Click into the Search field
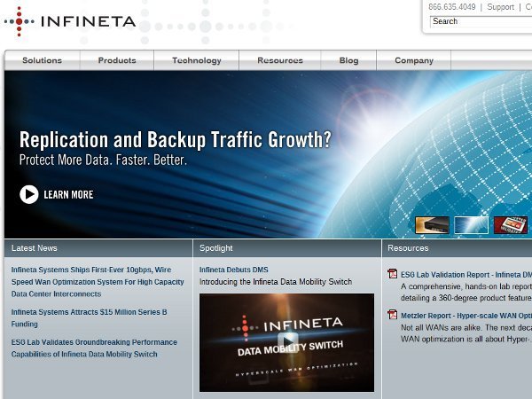The width and height of the screenshot is (532, 399). (481, 21)
